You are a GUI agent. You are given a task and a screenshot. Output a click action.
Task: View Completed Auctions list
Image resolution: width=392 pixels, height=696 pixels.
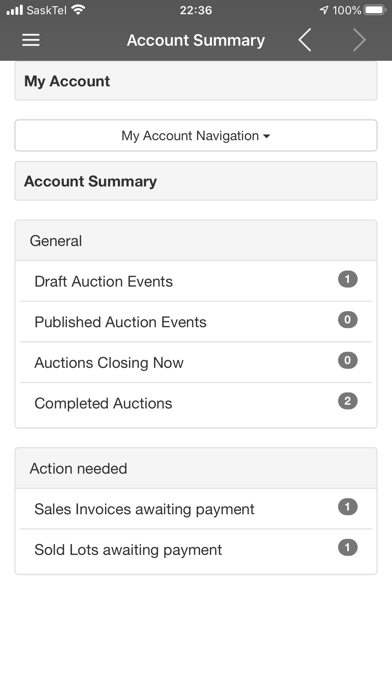tap(196, 403)
